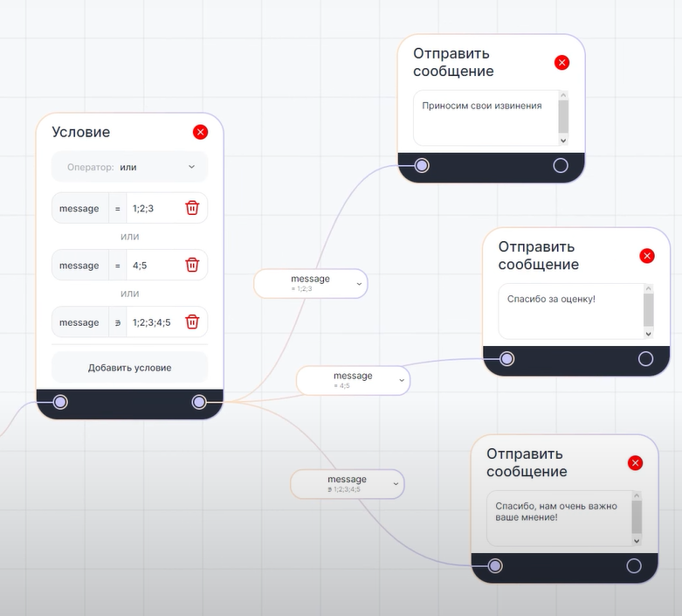
Task: Click the Добавить условие button
Action: tap(129, 368)
